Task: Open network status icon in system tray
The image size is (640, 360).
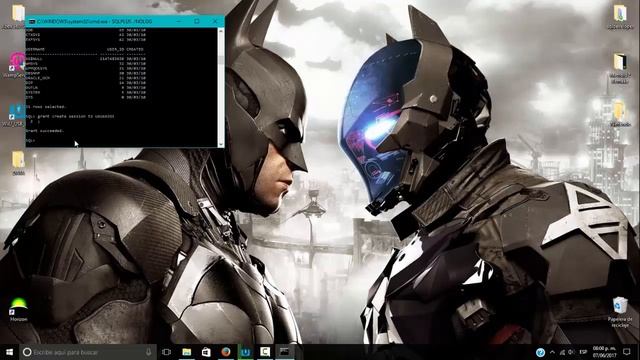Action: (562, 352)
